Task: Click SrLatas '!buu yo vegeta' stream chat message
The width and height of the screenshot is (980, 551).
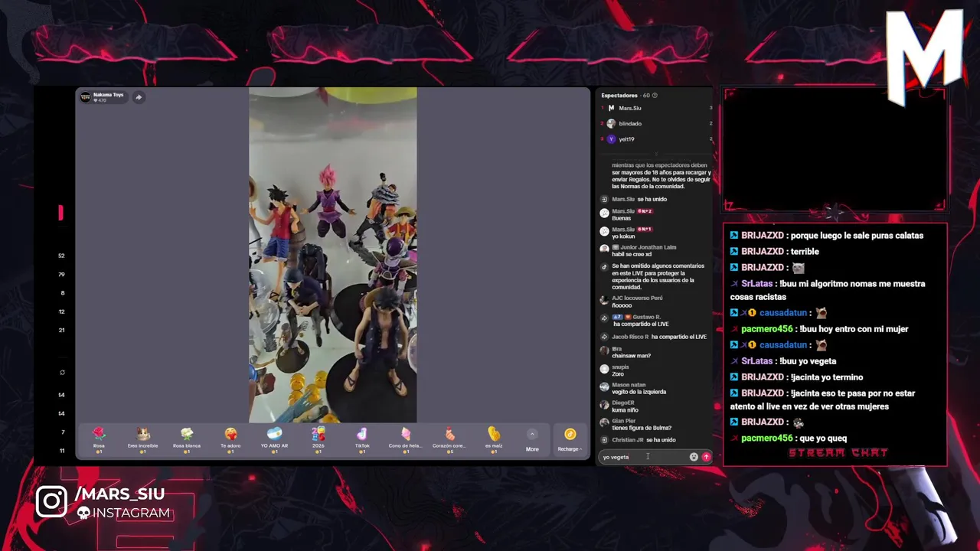Action: (x=783, y=360)
